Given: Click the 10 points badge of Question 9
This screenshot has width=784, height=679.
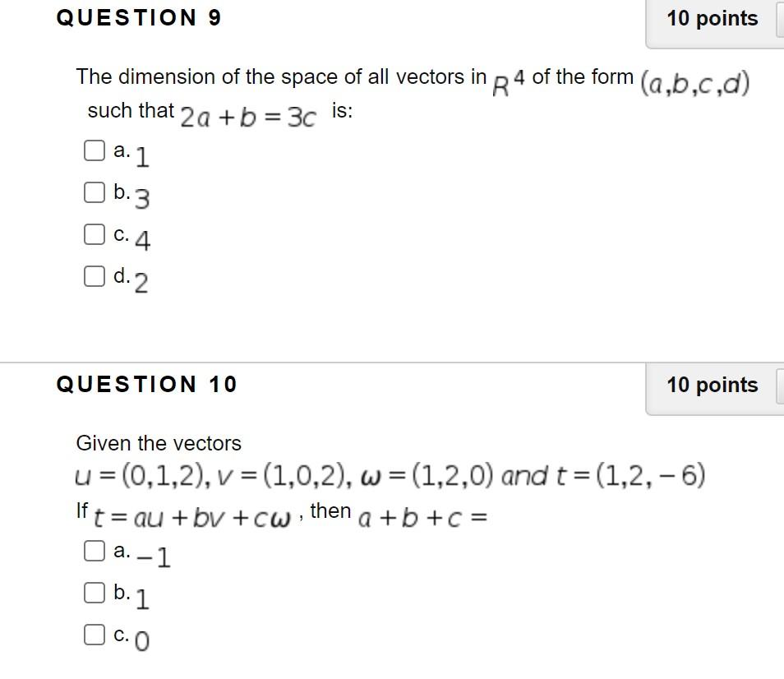Looking at the screenshot, I should point(712,18).
